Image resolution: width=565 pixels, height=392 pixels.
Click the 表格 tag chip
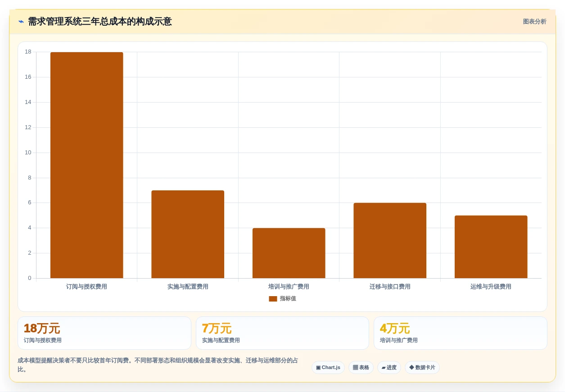[x=361, y=368]
